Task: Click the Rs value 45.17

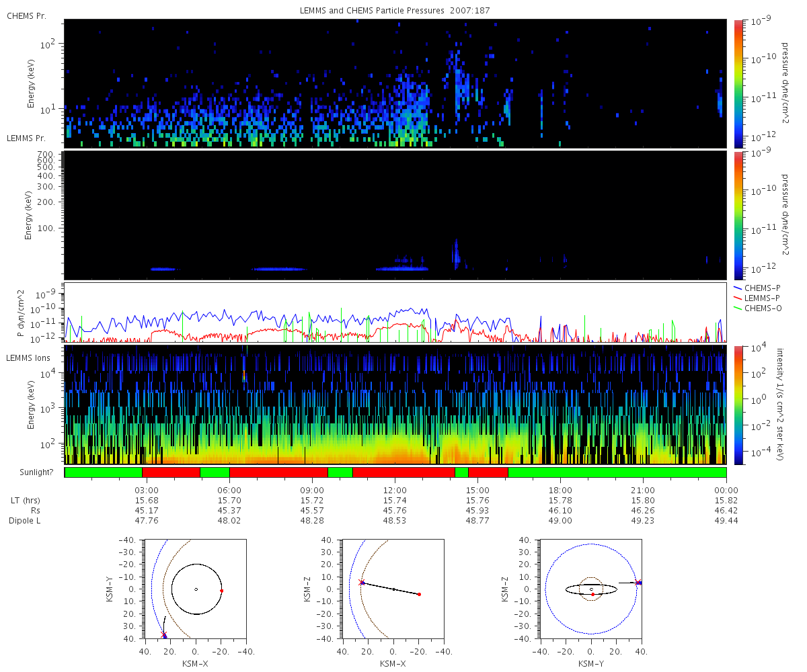Action: click(x=147, y=511)
